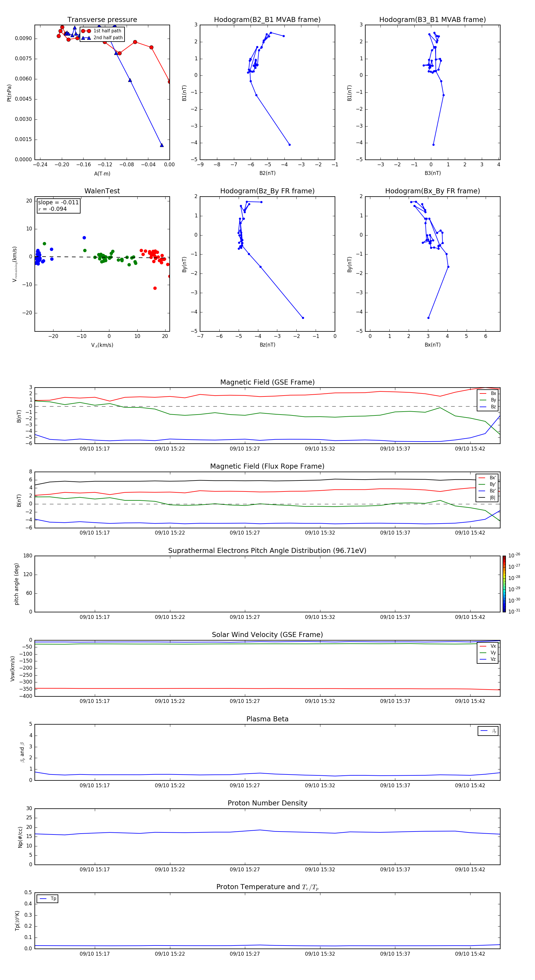Click the 'Np(#/cc)' y-axis label

tap(20, 837)
